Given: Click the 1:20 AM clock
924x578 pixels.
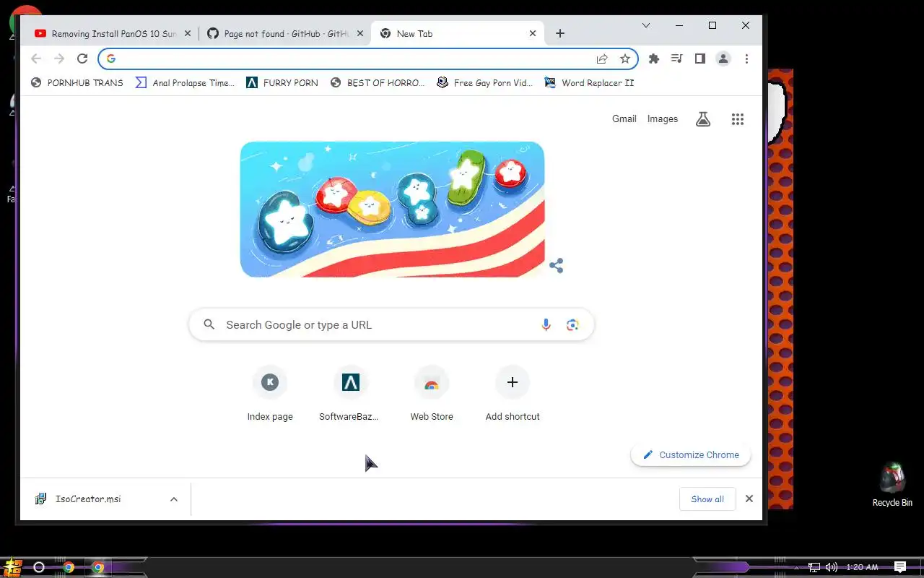Looking at the screenshot, I should (x=862, y=567).
